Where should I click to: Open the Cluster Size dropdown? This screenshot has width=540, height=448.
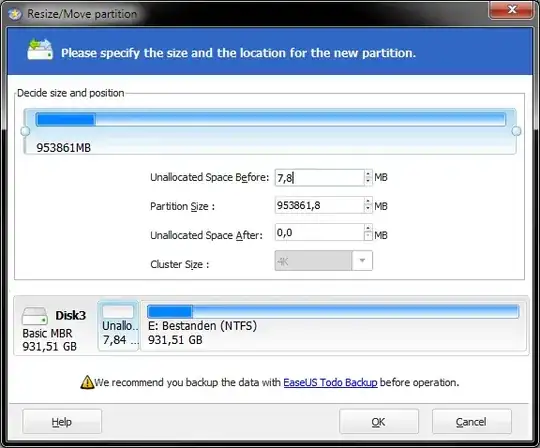(x=362, y=261)
